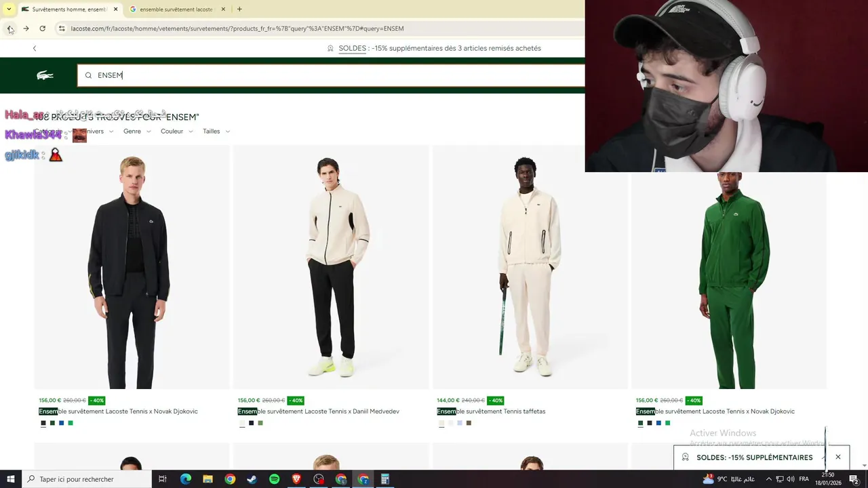Open the black Novak Djokovic tracksuit title link
Screen dimensions: 868x488
118,411
